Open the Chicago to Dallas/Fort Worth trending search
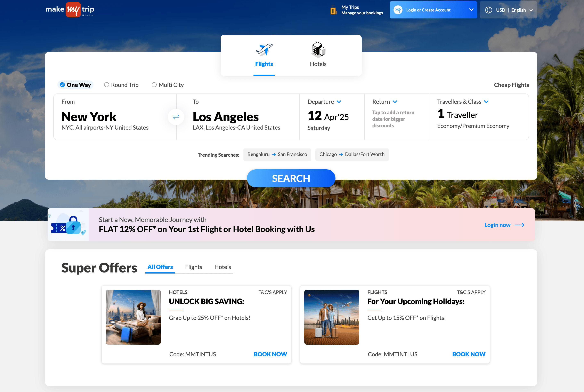 (x=352, y=155)
